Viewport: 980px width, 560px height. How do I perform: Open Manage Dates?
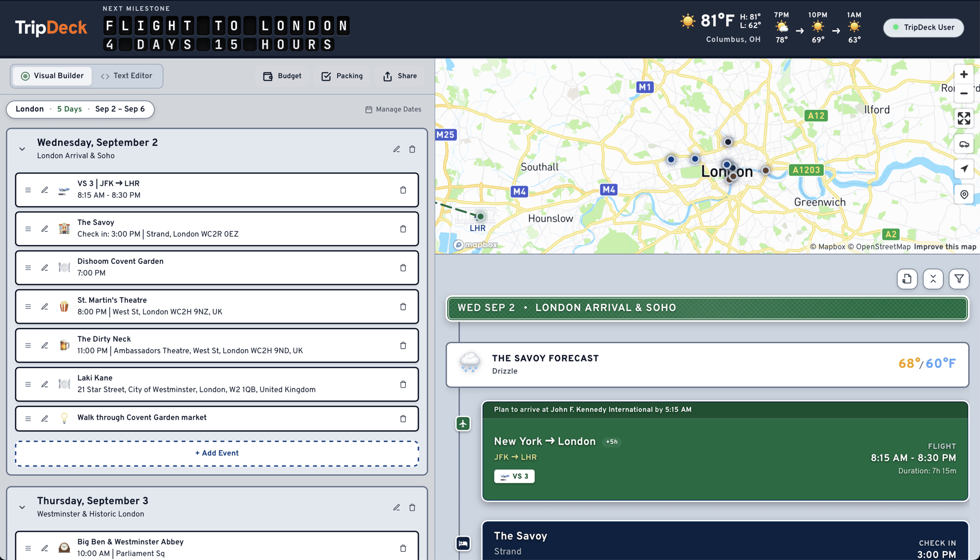393,109
